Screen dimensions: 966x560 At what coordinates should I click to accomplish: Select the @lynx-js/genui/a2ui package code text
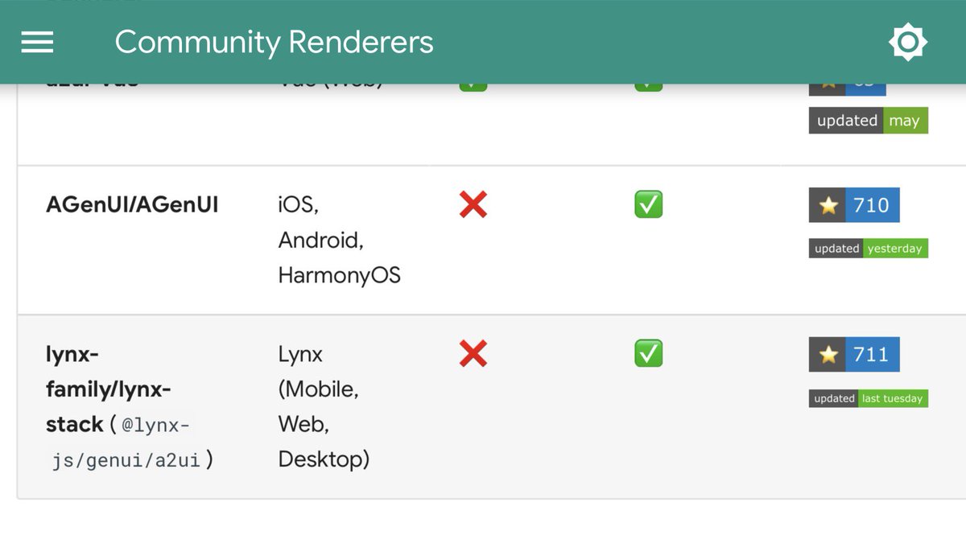pos(122,443)
